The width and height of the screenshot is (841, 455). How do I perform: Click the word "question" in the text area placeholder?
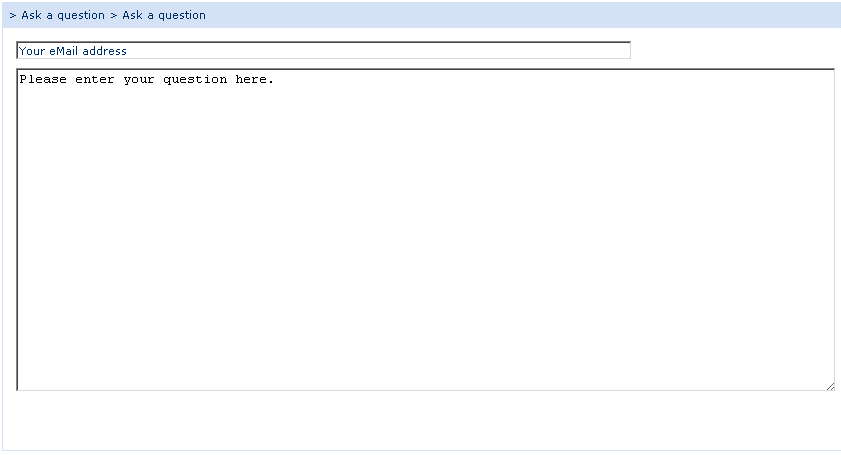[195, 79]
